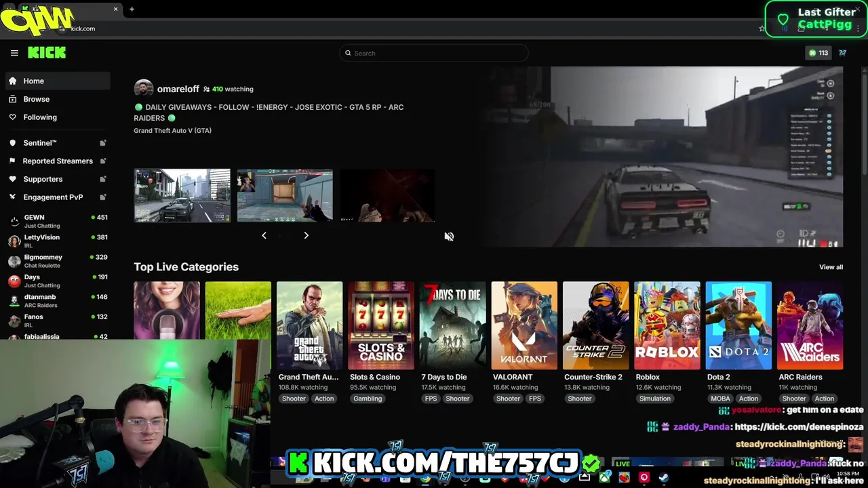Open dtanmanb's ARC Raiders channel

[58, 300]
